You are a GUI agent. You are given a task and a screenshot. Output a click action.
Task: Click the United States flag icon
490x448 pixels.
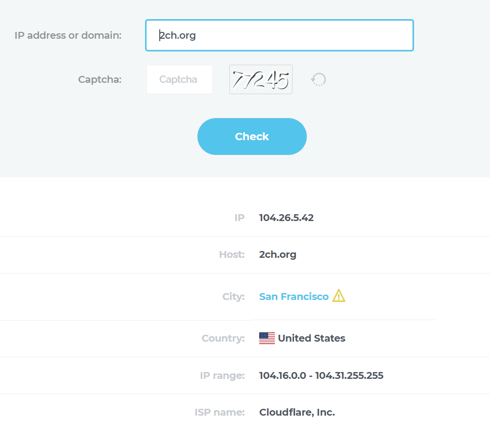point(267,338)
